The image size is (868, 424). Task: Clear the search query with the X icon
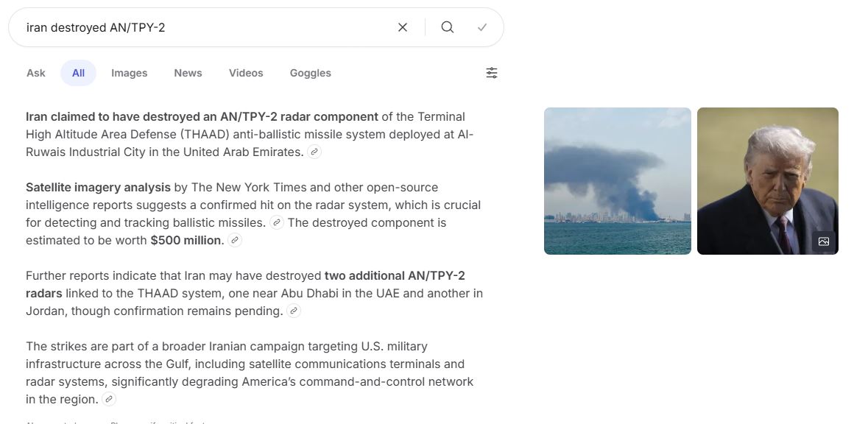click(403, 27)
